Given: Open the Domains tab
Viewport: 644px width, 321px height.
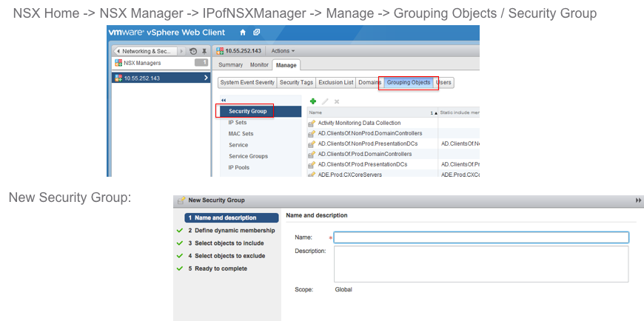Looking at the screenshot, I should click(x=369, y=83).
